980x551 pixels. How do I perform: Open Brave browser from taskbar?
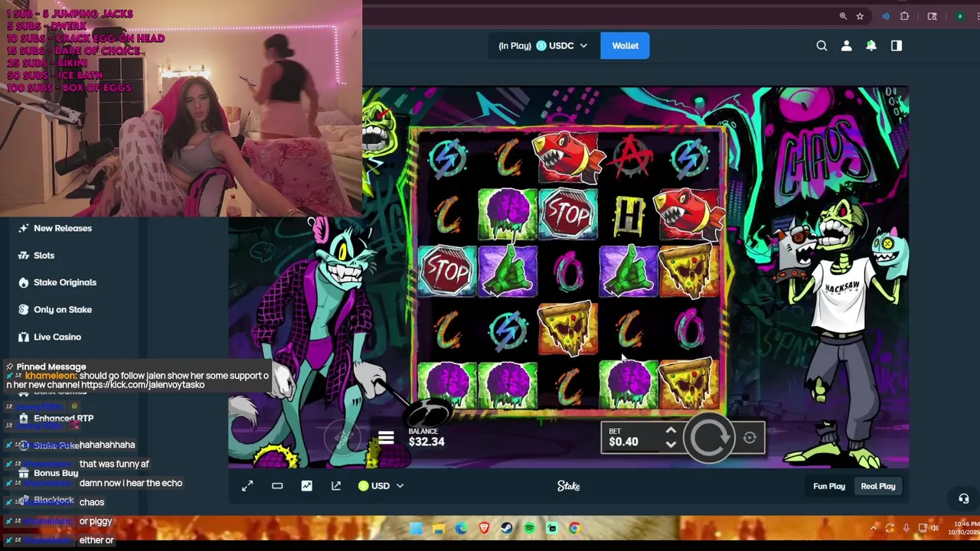coord(484,528)
